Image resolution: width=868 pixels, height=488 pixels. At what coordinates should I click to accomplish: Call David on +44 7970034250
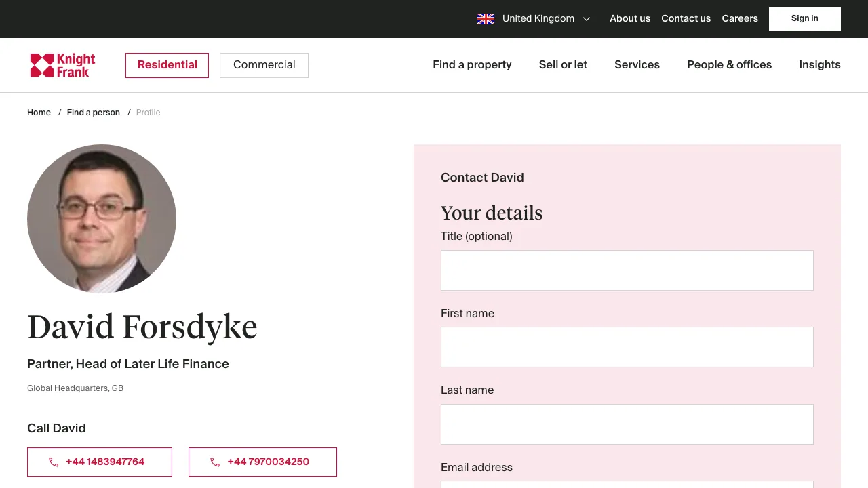(262, 462)
